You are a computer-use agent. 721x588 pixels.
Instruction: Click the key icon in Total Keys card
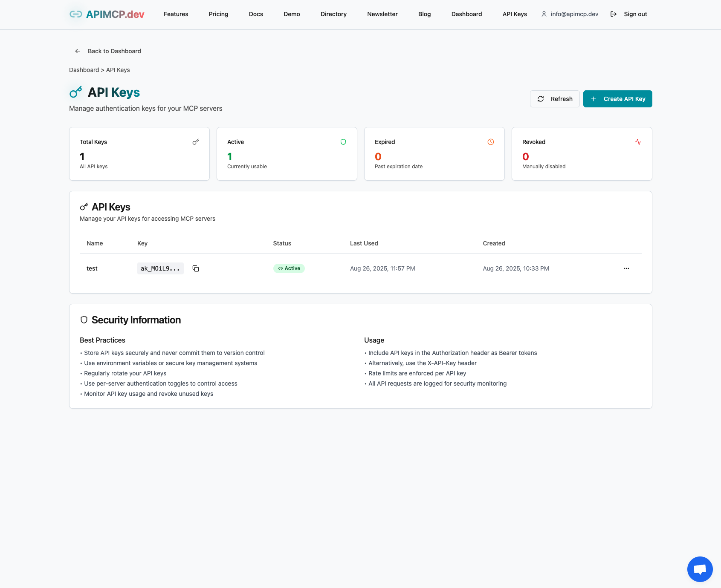[x=196, y=142]
